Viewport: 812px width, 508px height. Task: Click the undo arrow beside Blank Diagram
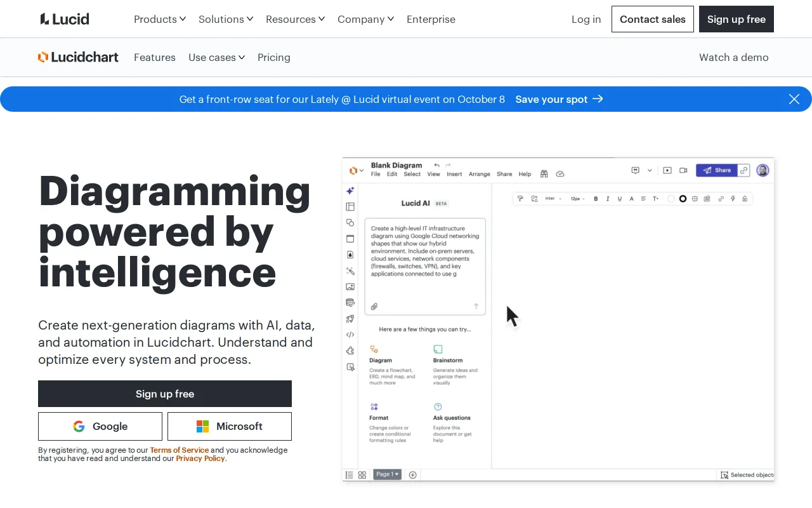(x=436, y=165)
